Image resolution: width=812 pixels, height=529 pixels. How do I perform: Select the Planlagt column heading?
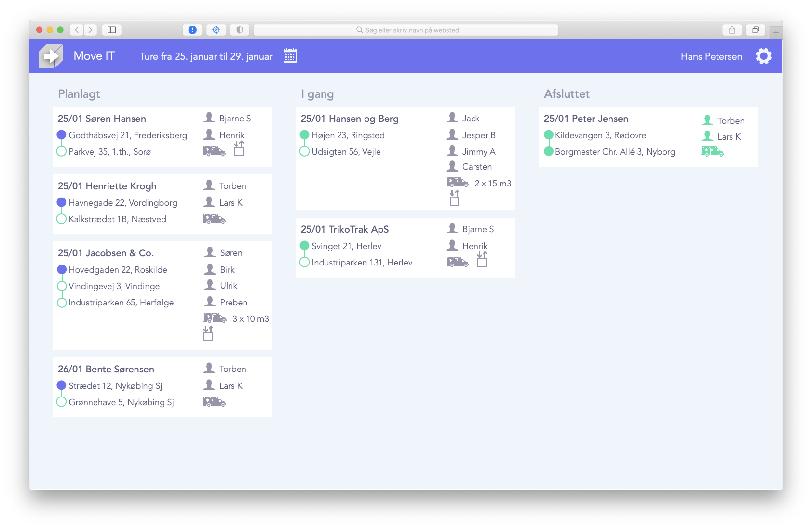click(x=79, y=94)
